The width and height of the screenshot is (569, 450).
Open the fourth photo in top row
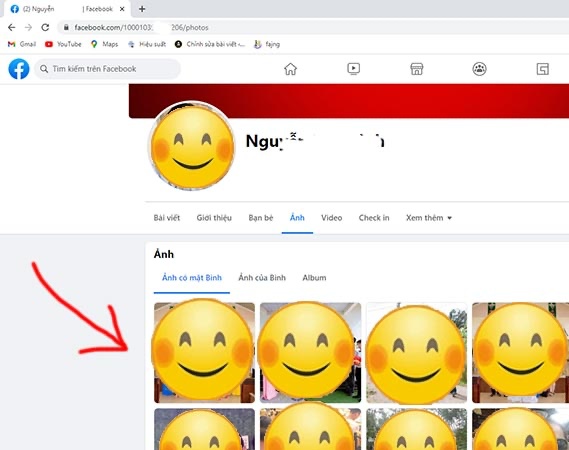pyautogui.click(x=520, y=352)
